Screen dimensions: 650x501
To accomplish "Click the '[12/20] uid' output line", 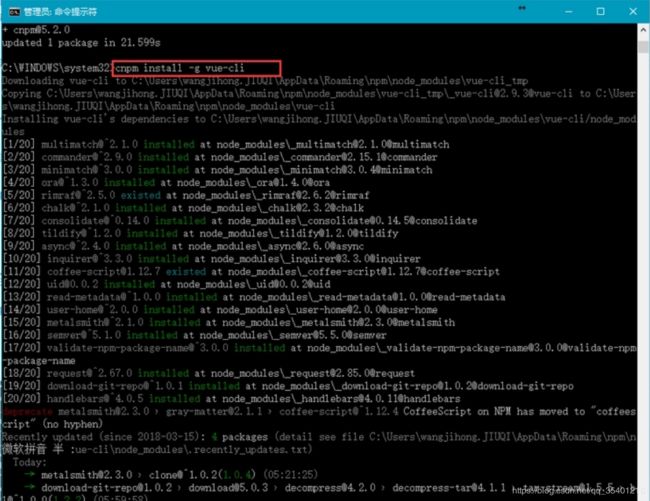I will pyautogui.click(x=167, y=284).
